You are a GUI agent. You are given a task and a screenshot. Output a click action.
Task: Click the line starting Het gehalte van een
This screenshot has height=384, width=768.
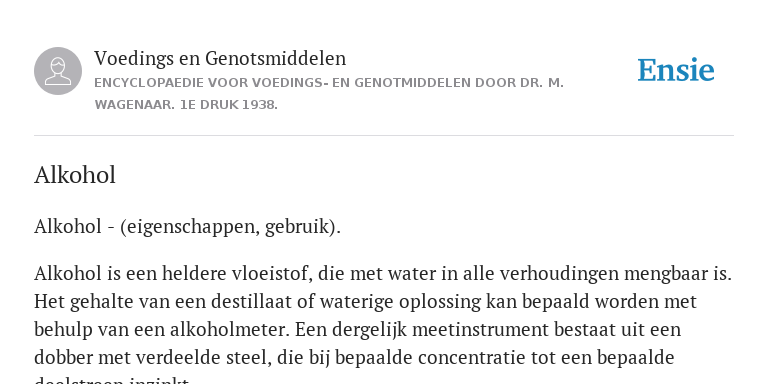(365, 301)
